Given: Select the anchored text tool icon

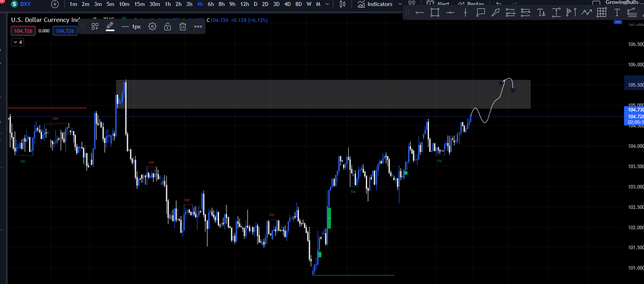Looking at the screenshot, I should 541,12.
